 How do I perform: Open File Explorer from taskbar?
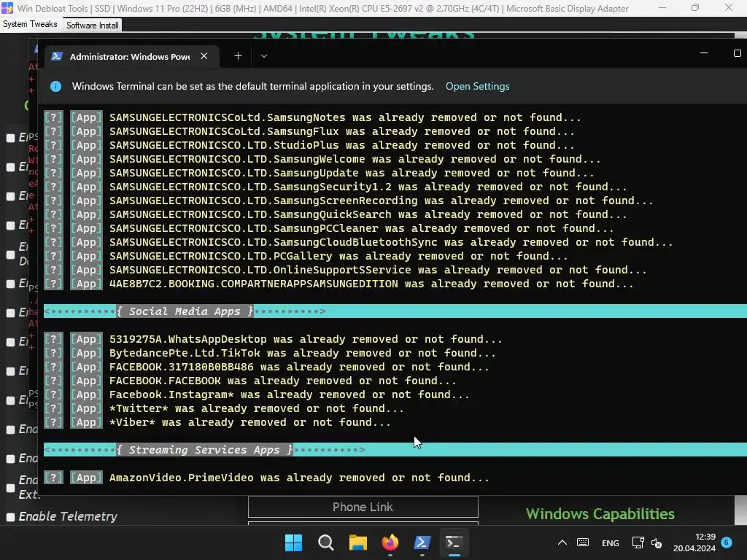coord(357,542)
